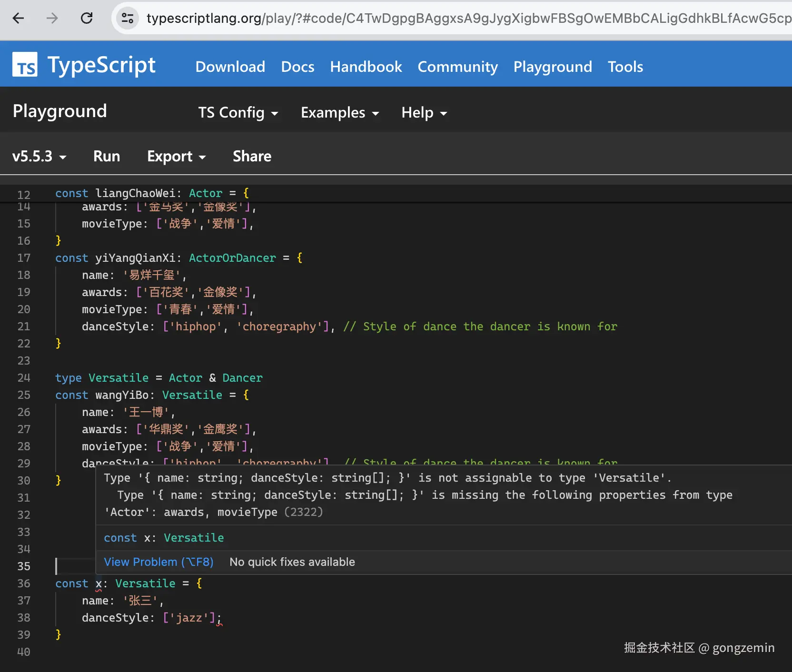792x672 pixels.
Task: Expand the TS Config dropdown
Action: tap(238, 113)
